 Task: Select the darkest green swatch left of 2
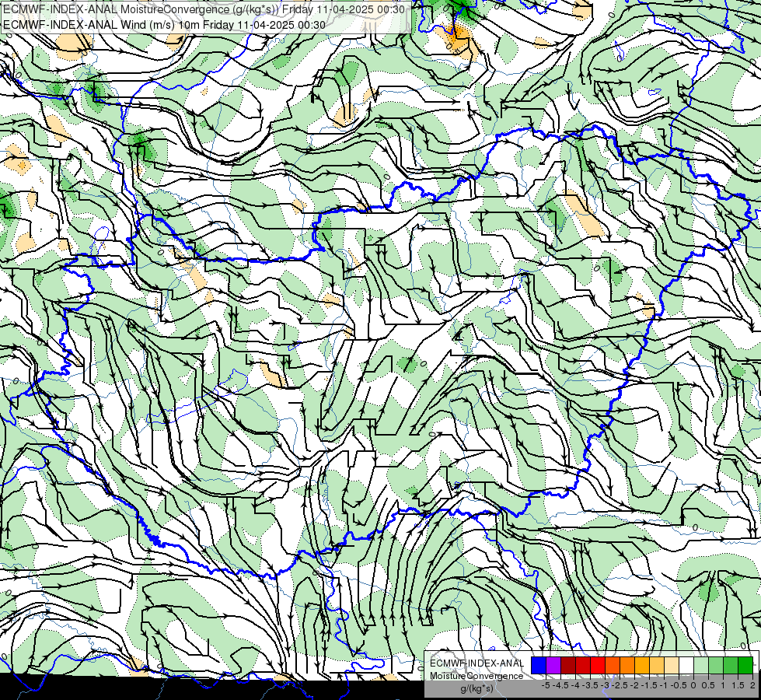(x=746, y=665)
